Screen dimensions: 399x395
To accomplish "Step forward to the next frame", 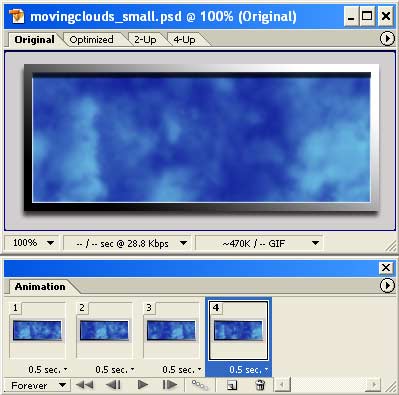I will tap(170, 385).
